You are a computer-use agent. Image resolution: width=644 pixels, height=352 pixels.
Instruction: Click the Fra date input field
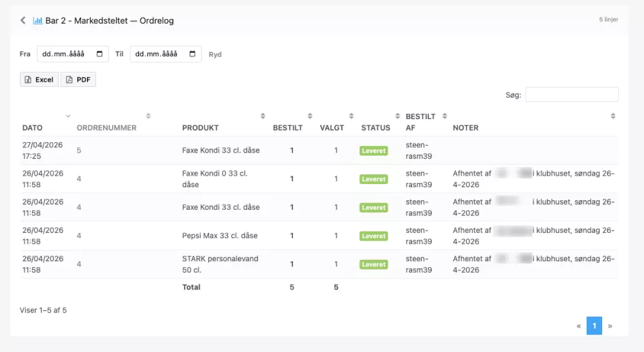click(73, 54)
